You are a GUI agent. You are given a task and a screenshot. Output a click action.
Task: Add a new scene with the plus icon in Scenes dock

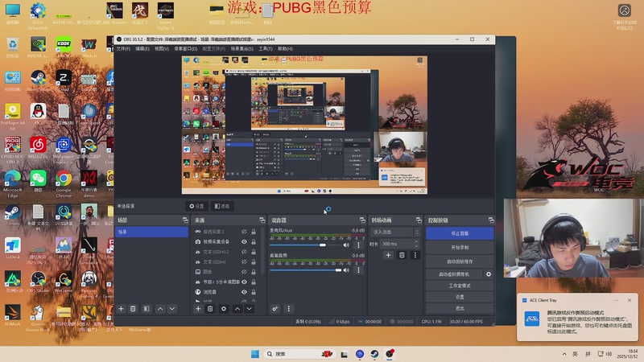(x=122, y=309)
